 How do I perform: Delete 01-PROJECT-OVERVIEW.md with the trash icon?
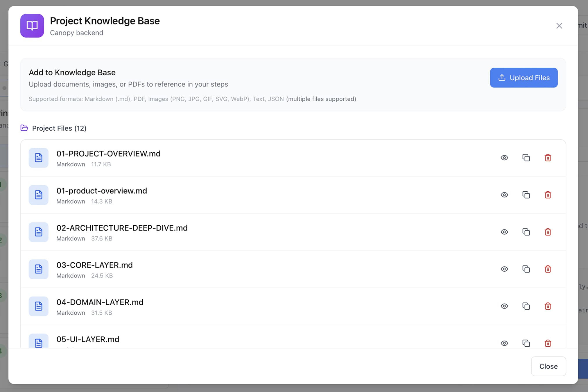coord(548,158)
